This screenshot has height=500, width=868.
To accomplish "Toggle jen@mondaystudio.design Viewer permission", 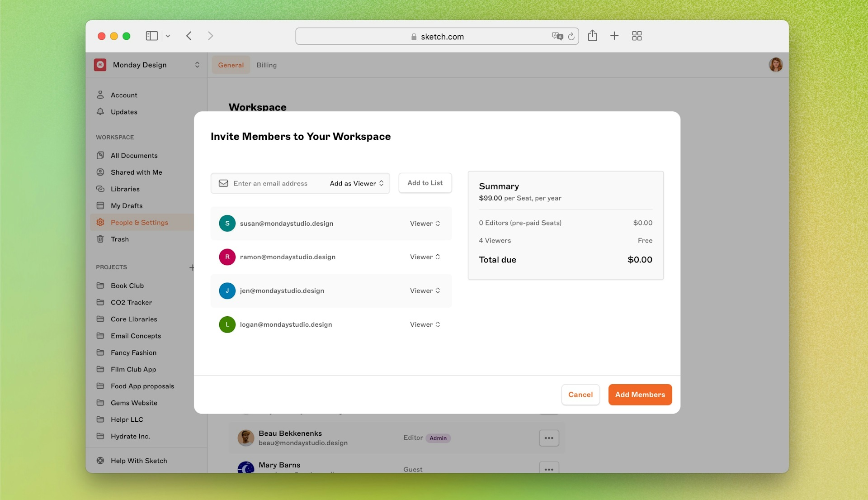I will coord(426,290).
